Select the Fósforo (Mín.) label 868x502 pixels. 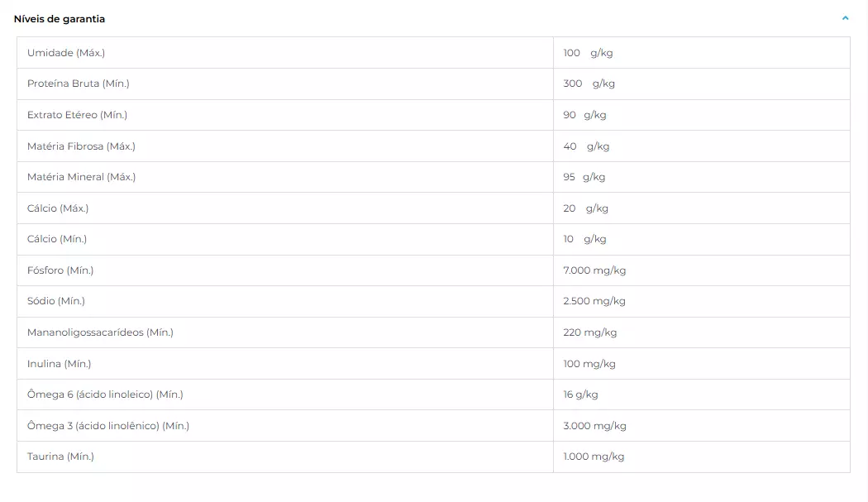[60, 270]
